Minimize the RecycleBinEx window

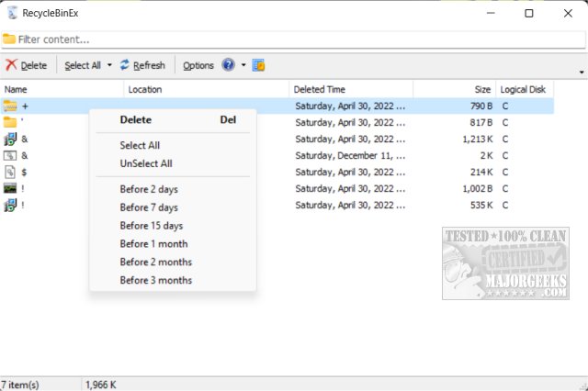click(491, 14)
